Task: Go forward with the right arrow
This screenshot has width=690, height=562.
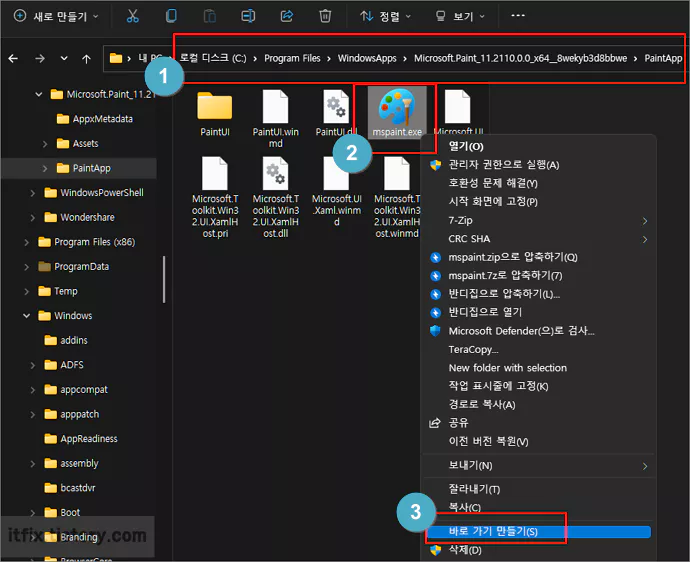Action: (40, 58)
